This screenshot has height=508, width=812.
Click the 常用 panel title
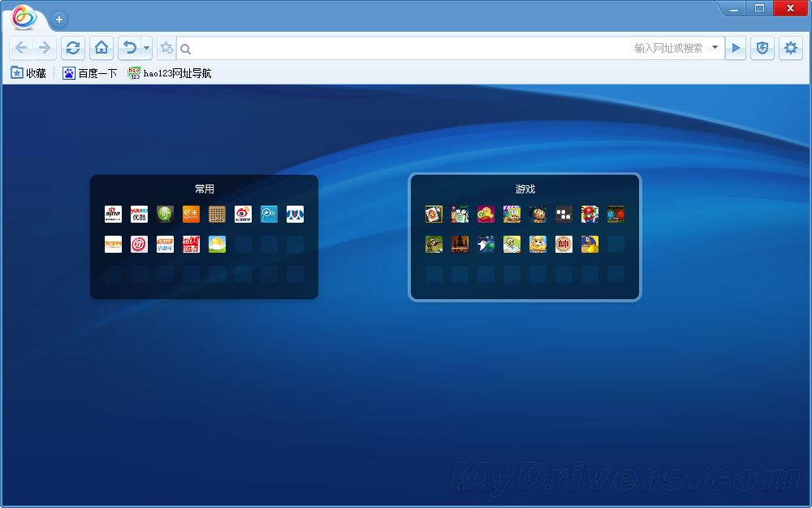click(x=204, y=189)
